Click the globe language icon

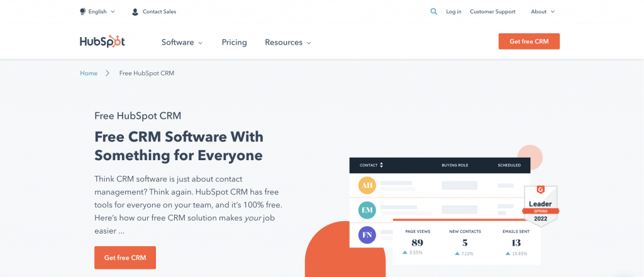[x=82, y=12]
